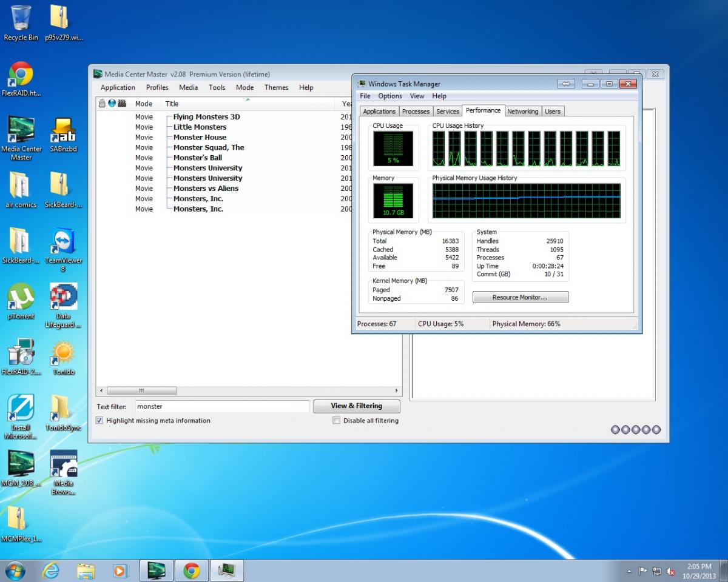Open the Data Lifeguard desktop icon
The width and height of the screenshot is (728, 582).
pyautogui.click(x=62, y=297)
